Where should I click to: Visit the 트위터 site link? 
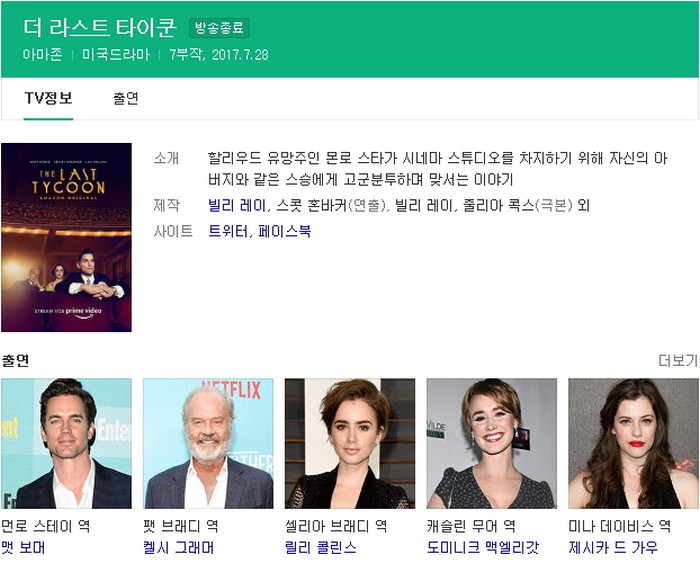pyautogui.click(x=228, y=231)
